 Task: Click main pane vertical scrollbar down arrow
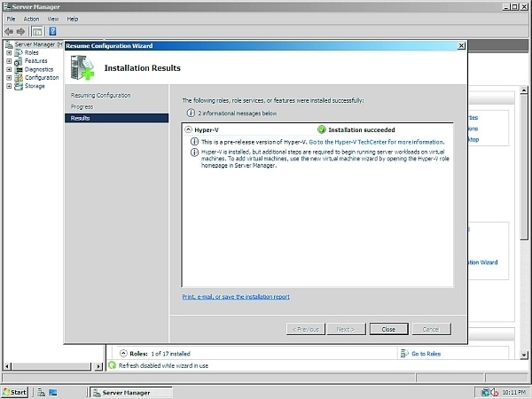524,356
